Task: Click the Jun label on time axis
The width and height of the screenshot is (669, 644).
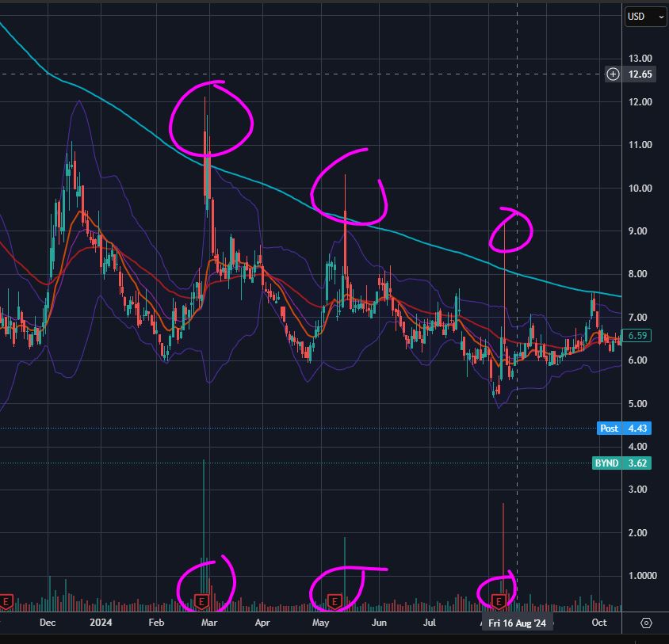Action: [379, 623]
